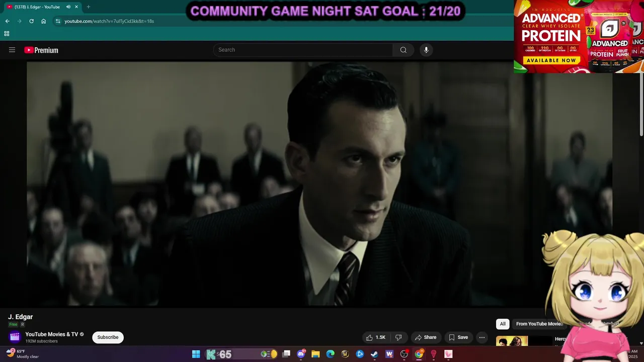644x362 pixels.
Task: Mute the J. Edgar tab audio
Action: pyautogui.click(x=68, y=7)
